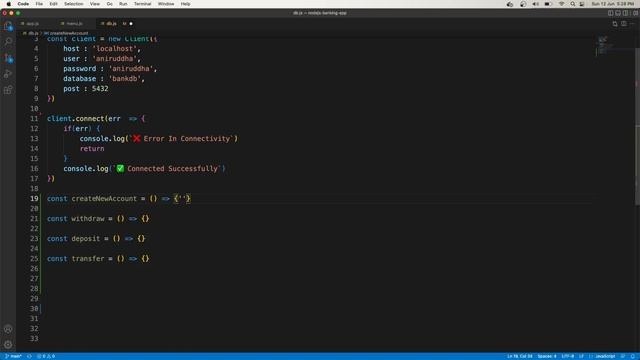The image size is (640, 360).
Task: Open the notifications bell in status bar
Action: [x=633, y=356]
